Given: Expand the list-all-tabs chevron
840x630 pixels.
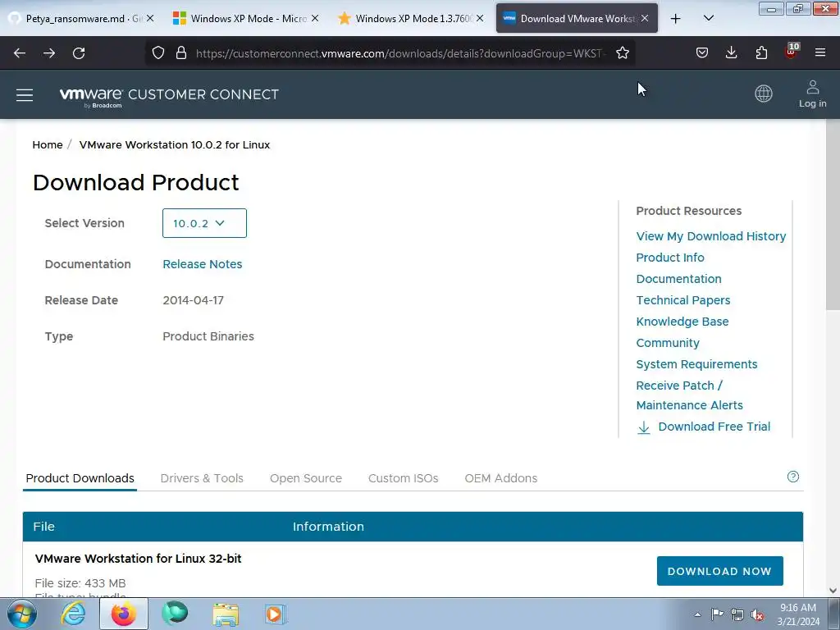Looking at the screenshot, I should (x=708, y=19).
